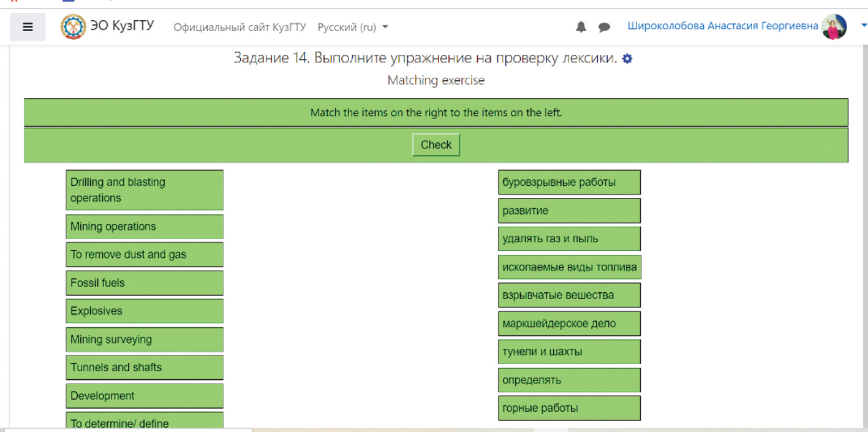The height and width of the screenshot is (432, 868).
Task: Open user menu dropdown arrow
Action: coord(864,26)
